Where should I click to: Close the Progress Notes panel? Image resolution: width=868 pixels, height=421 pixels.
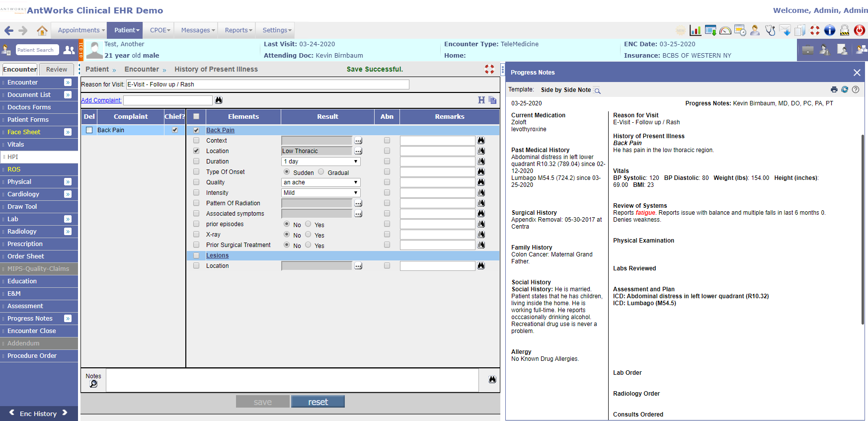coord(857,73)
